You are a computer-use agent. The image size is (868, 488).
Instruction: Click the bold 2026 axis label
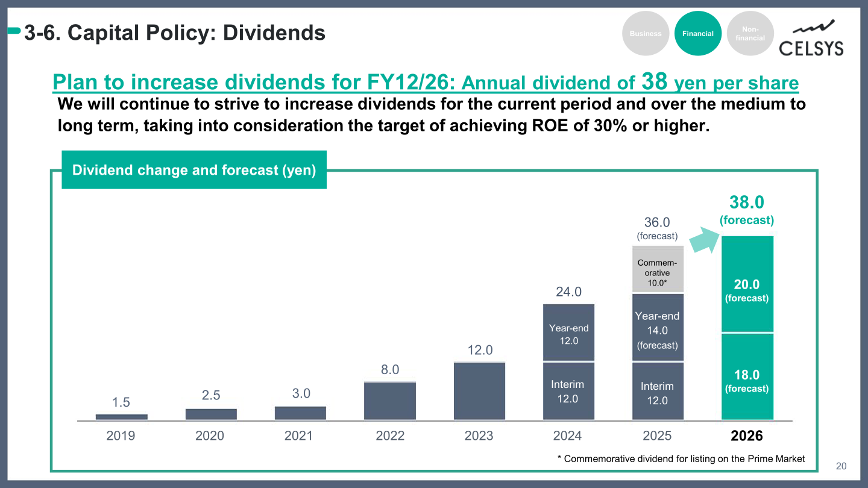point(747,436)
